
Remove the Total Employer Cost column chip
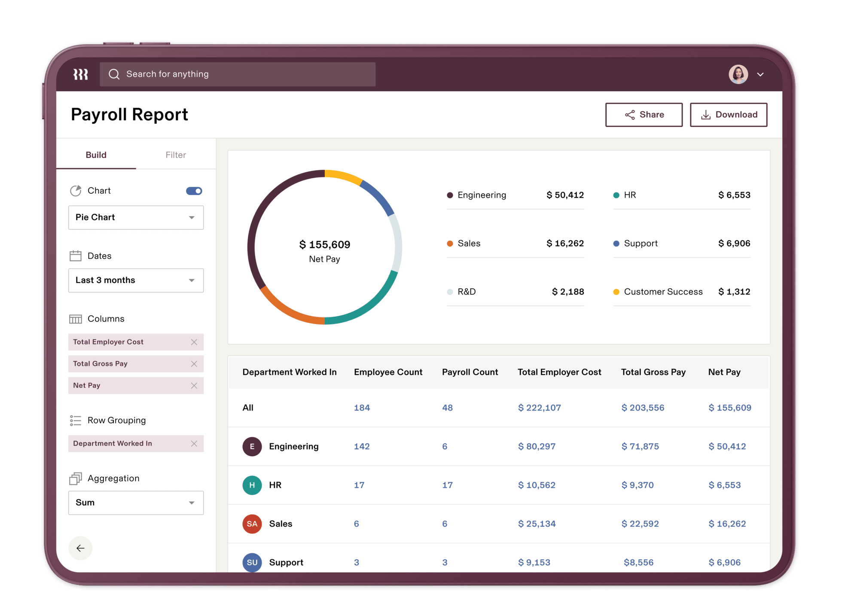(x=194, y=342)
